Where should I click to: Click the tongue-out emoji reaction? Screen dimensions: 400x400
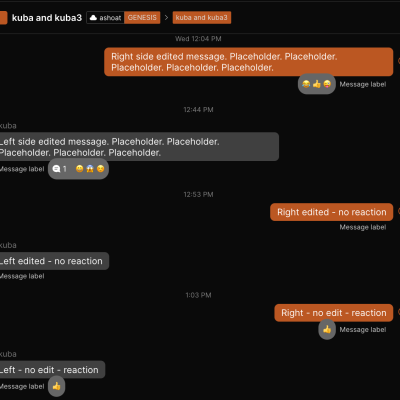click(x=327, y=84)
